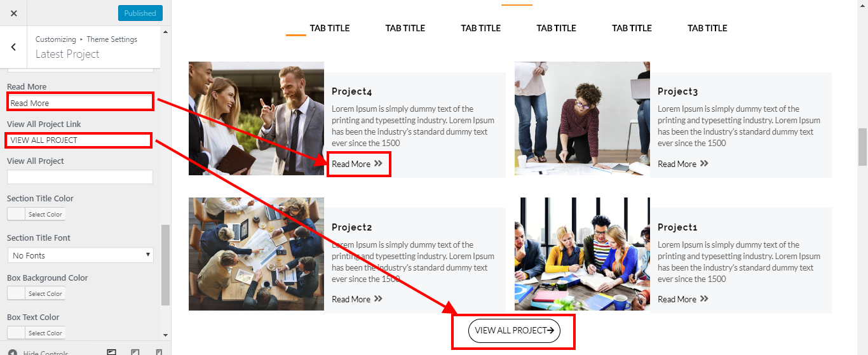
Task: Select the second TAB TITLE tab
Action: [x=405, y=28]
